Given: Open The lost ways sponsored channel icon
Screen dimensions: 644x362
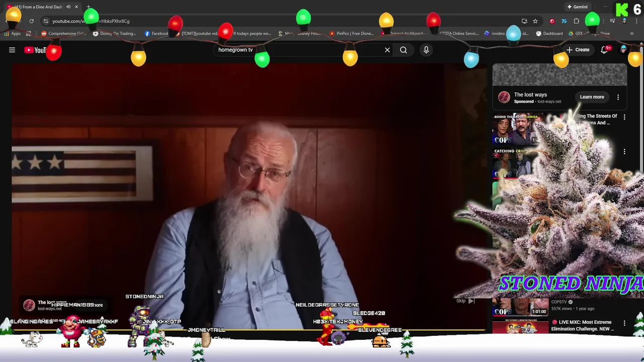Looking at the screenshot, I should [504, 98].
